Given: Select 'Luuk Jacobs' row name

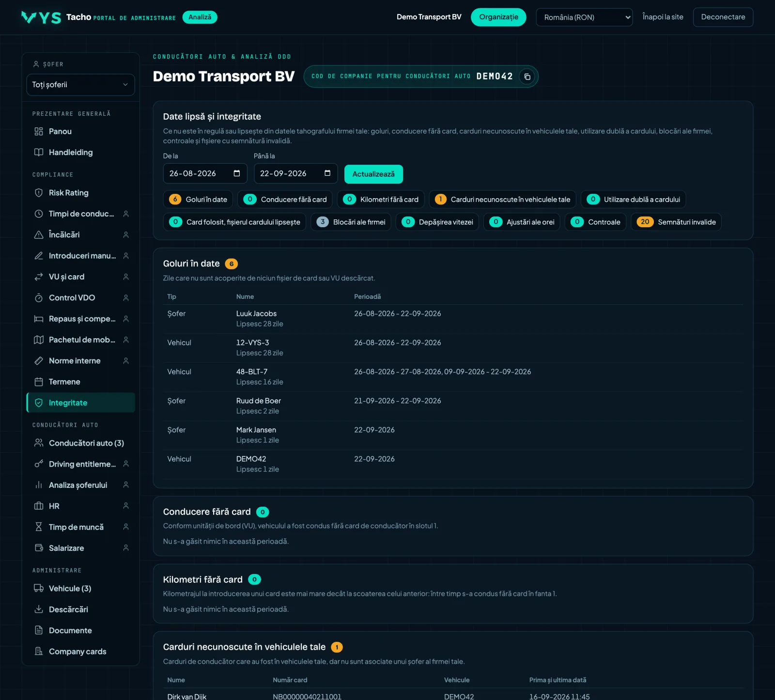Looking at the screenshot, I should pyautogui.click(x=256, y=313).
